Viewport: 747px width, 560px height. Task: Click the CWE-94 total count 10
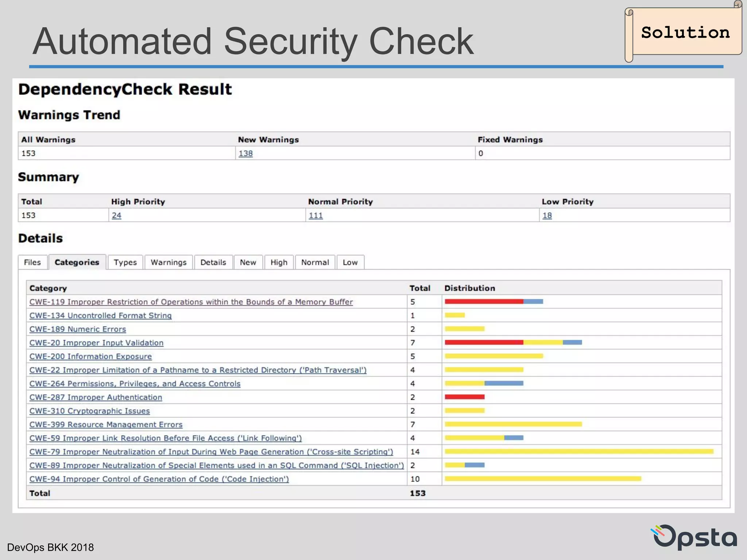[x=415, y=479]
